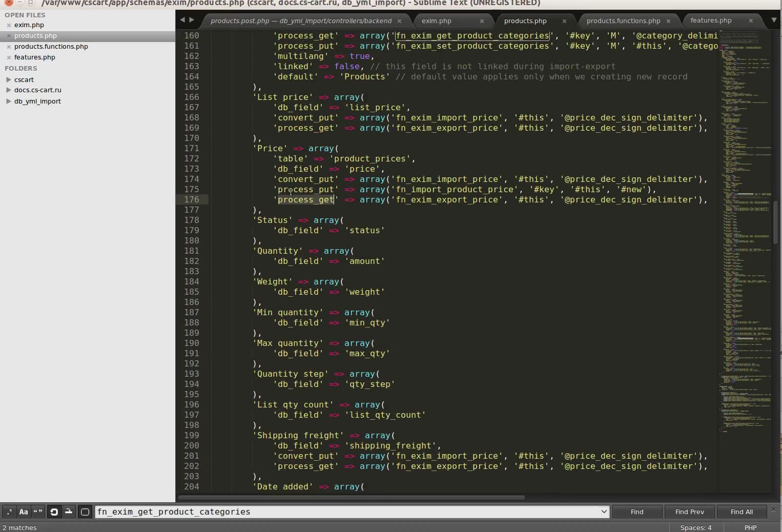Screen dimensions: 782x532
Task: Click the minimap code overview
Action: 745,231
